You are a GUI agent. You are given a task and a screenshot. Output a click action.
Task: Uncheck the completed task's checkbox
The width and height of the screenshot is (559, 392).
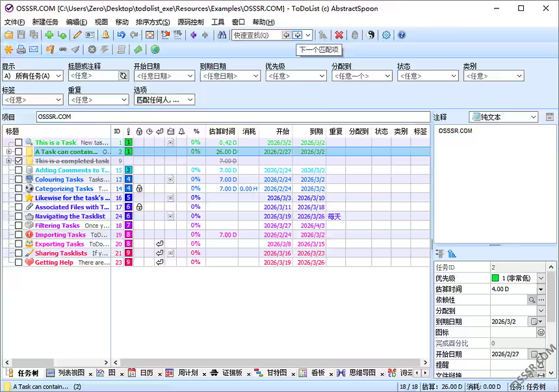coord(18,161)
